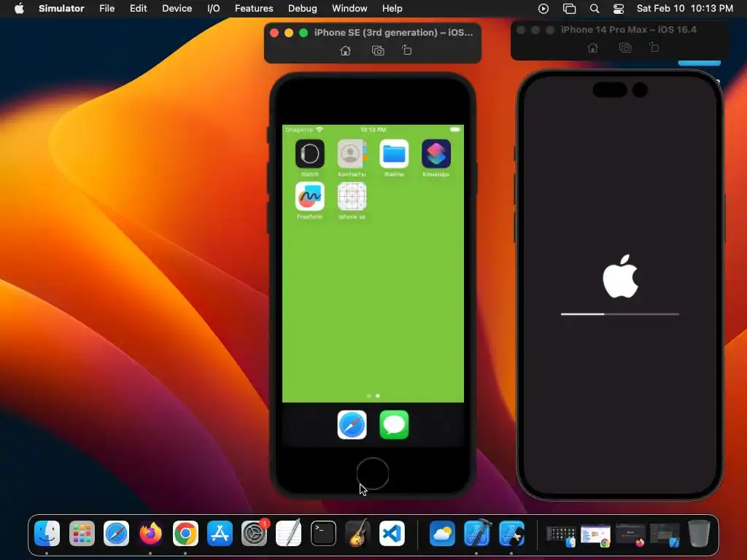Open Messages in the iPhone SE dock
Viewport: 747px width, 560px height.
click(x=394, y=425)
